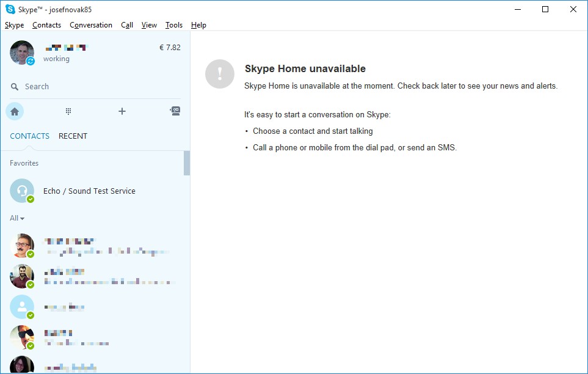Screen dimensions: 588x374
Task: Switch to the CONTACTS tab
Action: pyautogui.click(x=30, y=136)
